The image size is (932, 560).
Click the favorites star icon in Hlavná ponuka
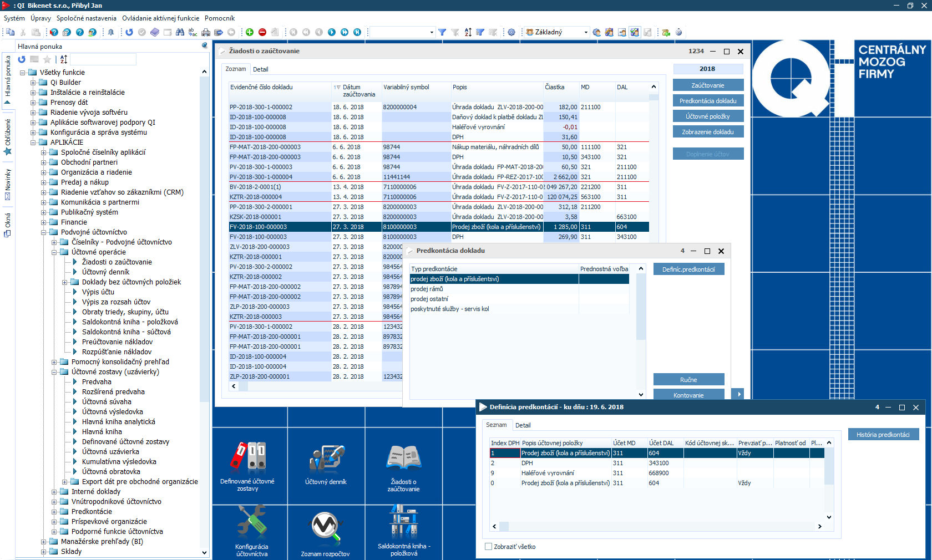click(47, 59)
